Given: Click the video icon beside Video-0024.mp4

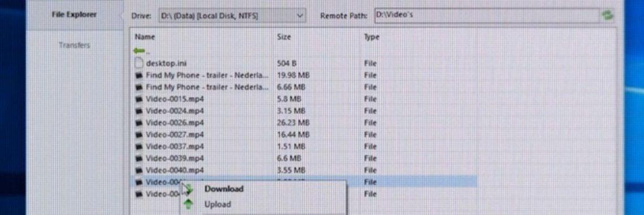Looking at the screenshot, I should coord(139,111).
